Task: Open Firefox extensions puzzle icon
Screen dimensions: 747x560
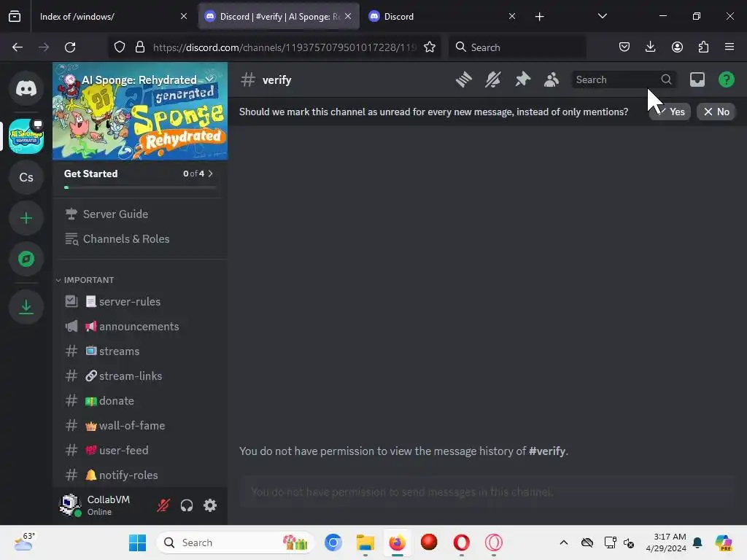Action: (x=703, y=47)
